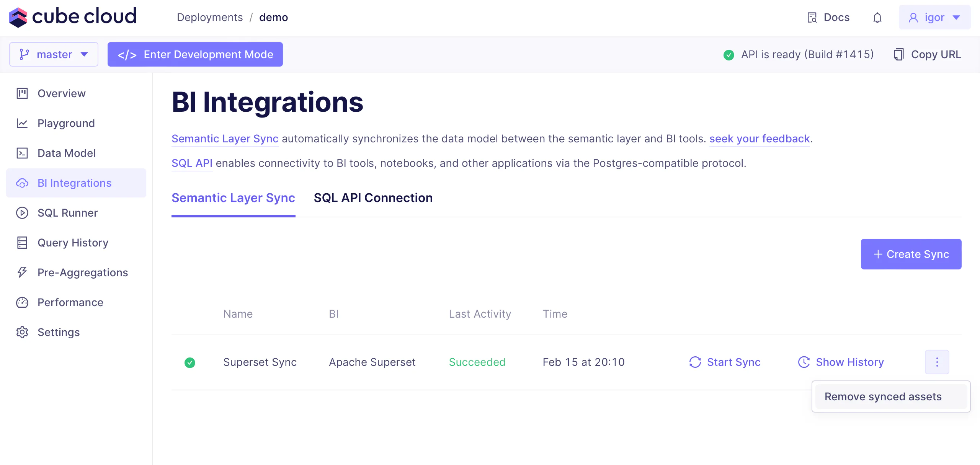Image resolution: width=980 pixels, height=465 pixels.
Task: Go to the Data Model page
Action: 66,153
